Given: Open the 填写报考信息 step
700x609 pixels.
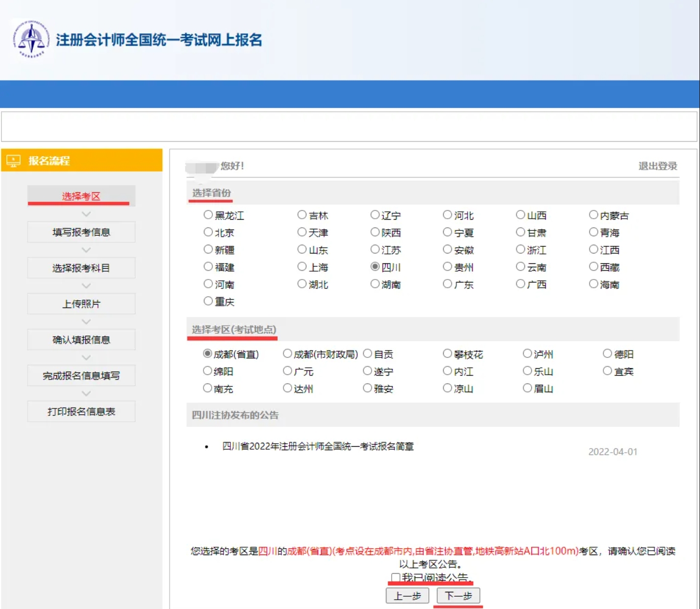Looking at the screenshot, I should (81, 232).
